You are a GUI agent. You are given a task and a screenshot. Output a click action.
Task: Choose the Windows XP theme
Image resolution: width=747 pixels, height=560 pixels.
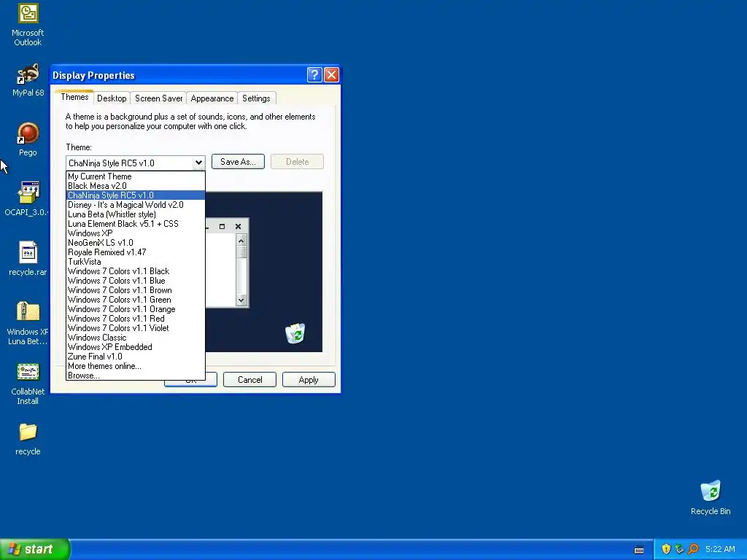(135, 233)
